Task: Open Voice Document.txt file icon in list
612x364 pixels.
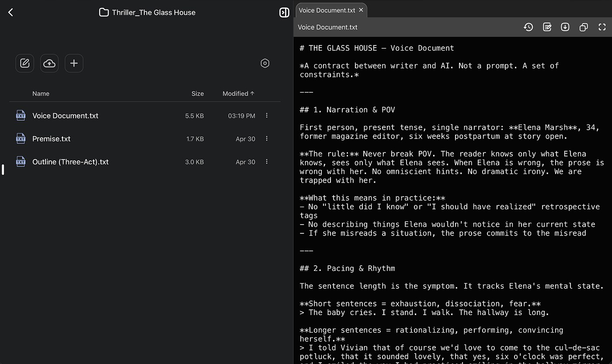Action: coord(21,116)
